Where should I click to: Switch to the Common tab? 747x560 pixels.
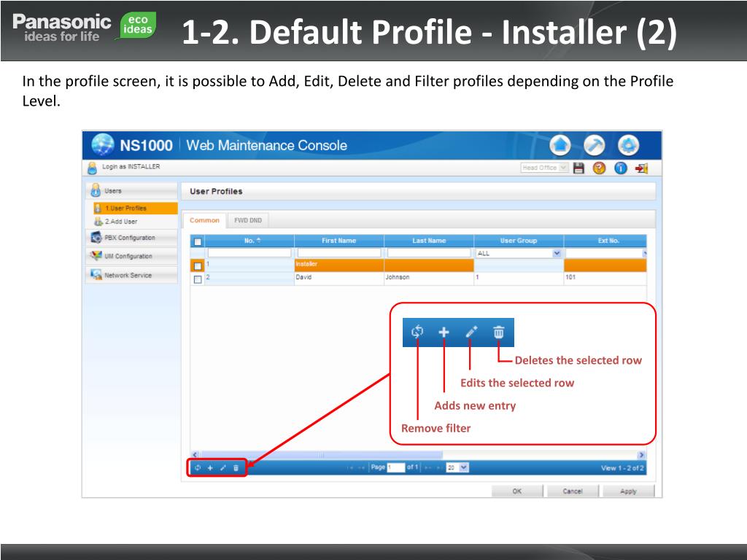(204, 220)
